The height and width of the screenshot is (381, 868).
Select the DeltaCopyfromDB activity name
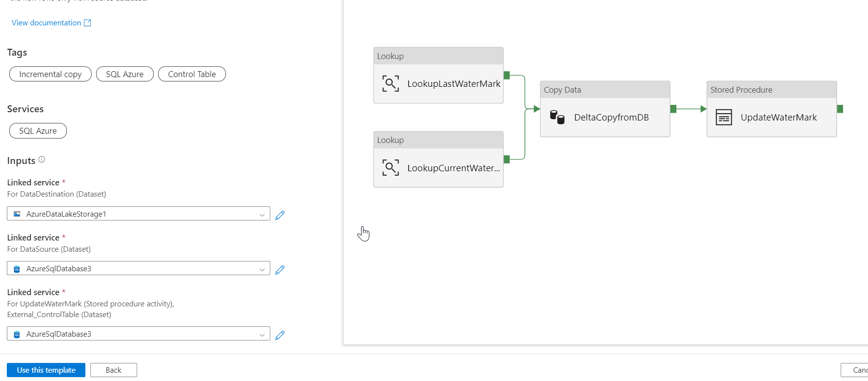(x=611, y=118)
